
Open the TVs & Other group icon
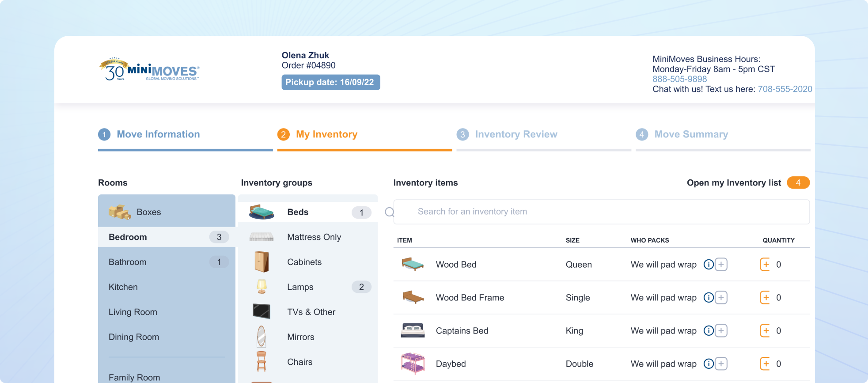tap(262, 311)
